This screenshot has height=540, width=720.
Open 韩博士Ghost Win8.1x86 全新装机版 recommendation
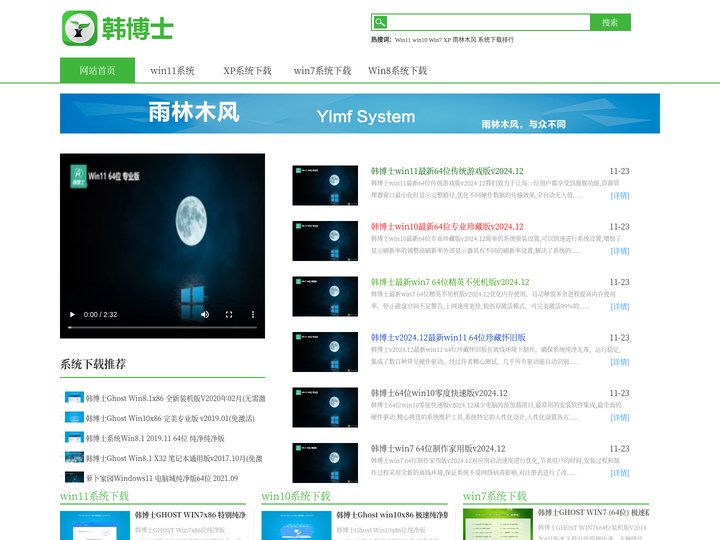tap(175, 399)
